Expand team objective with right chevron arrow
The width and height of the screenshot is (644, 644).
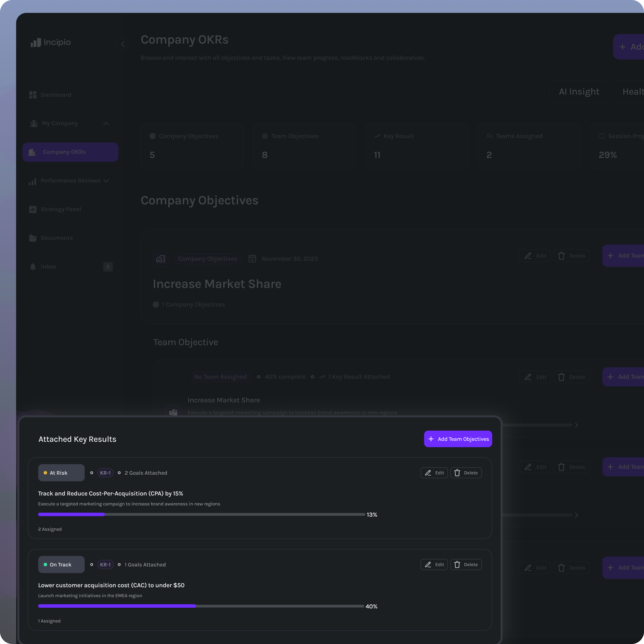pyautogui.click(x=576, y=425)
